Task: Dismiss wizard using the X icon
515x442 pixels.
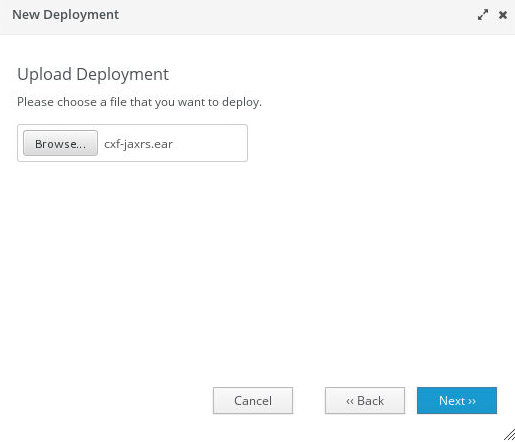Action: point(503,15)
